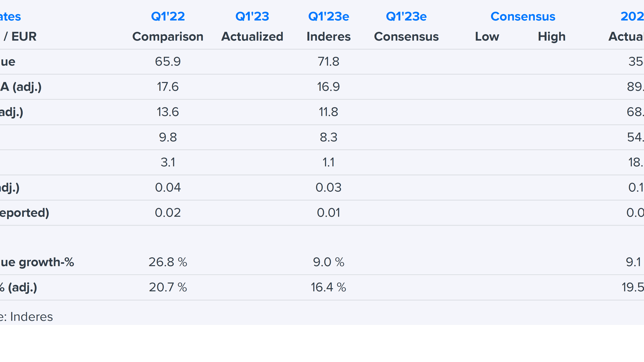This screenshot has height=362, width=644.
Task: Select the 3.1 comparison value
Action: click(168, 162)
